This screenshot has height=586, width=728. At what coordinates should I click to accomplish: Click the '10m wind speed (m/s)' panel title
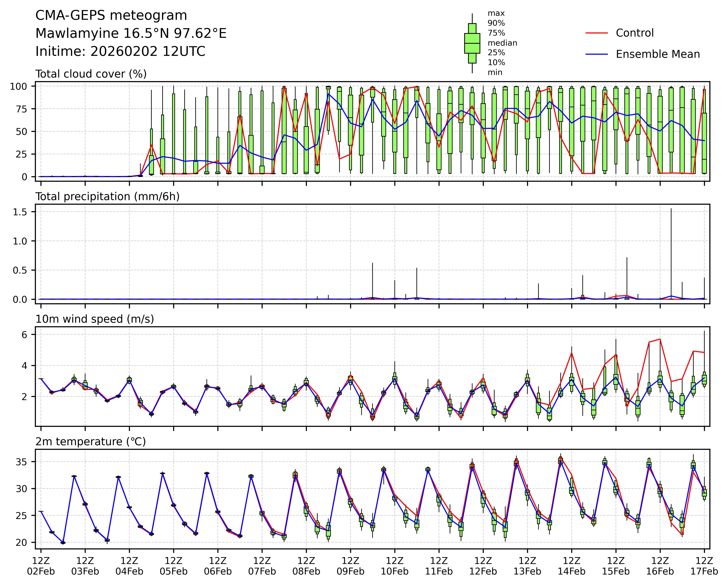coord(95,319)
